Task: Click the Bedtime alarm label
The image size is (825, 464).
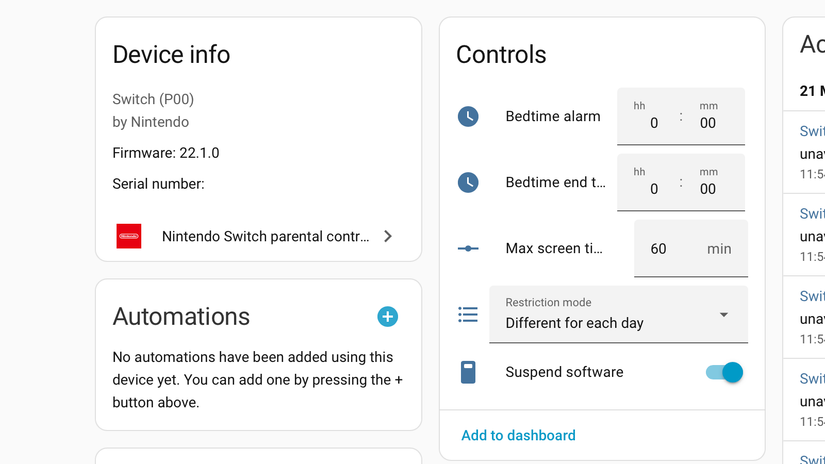Action: (x=552, y=116)
